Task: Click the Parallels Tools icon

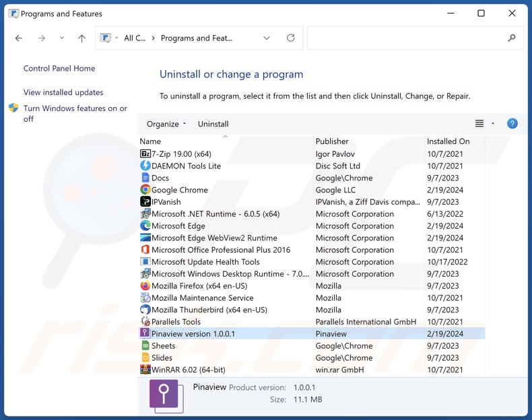Action: click(x=145, y=322)
